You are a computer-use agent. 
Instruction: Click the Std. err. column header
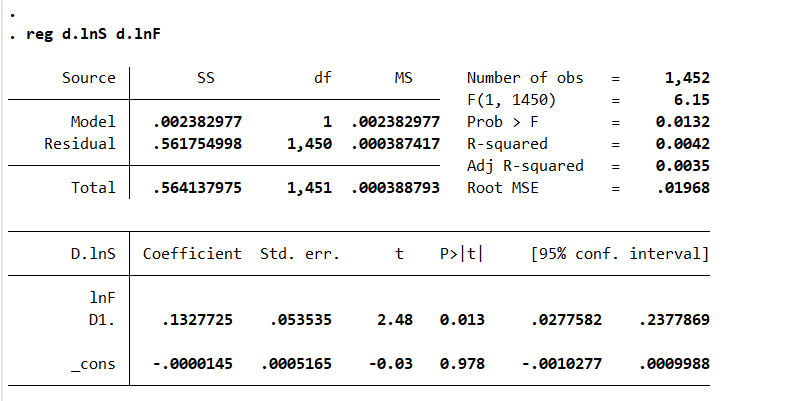click(300, 254)
